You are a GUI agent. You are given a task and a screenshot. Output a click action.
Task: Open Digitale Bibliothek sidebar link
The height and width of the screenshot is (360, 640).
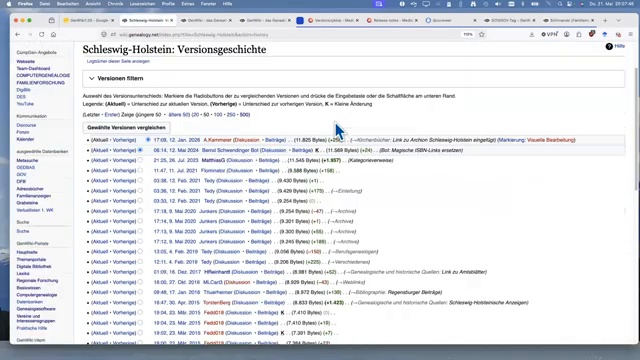34,267
